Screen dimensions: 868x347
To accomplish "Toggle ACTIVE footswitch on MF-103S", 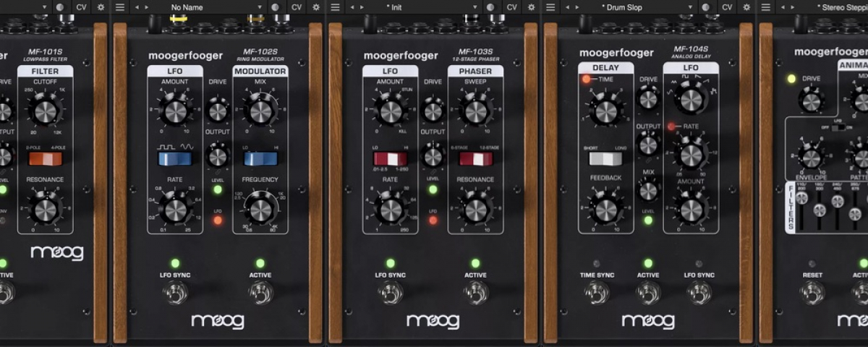I will [x=475, y=293].
